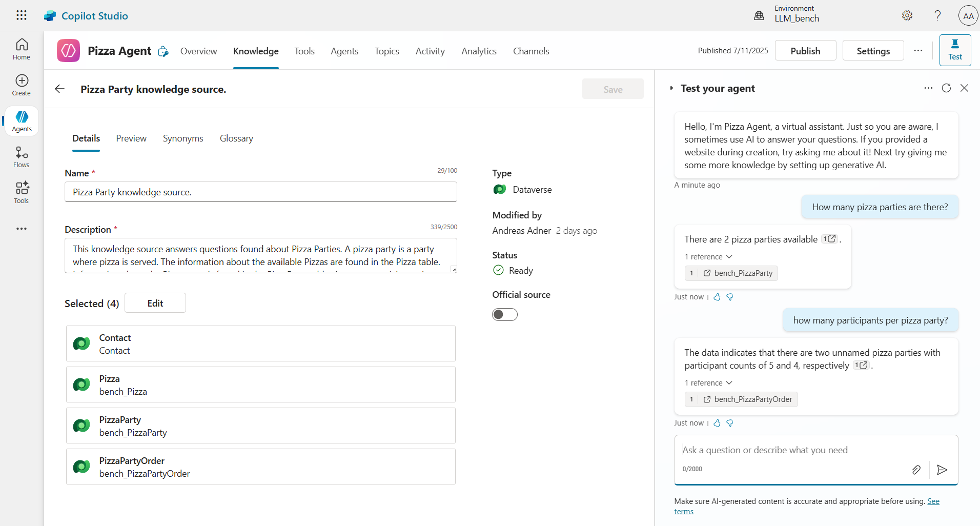Open the AA account avatar
Viewport: 980px width, 526px height.
[x=968, y=16]
